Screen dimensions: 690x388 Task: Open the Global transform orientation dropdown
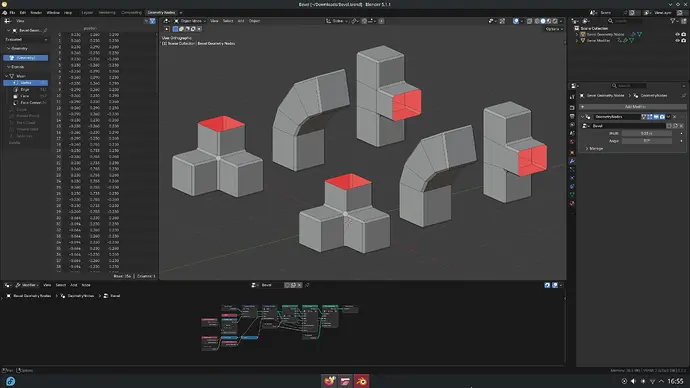pos(337,21)
